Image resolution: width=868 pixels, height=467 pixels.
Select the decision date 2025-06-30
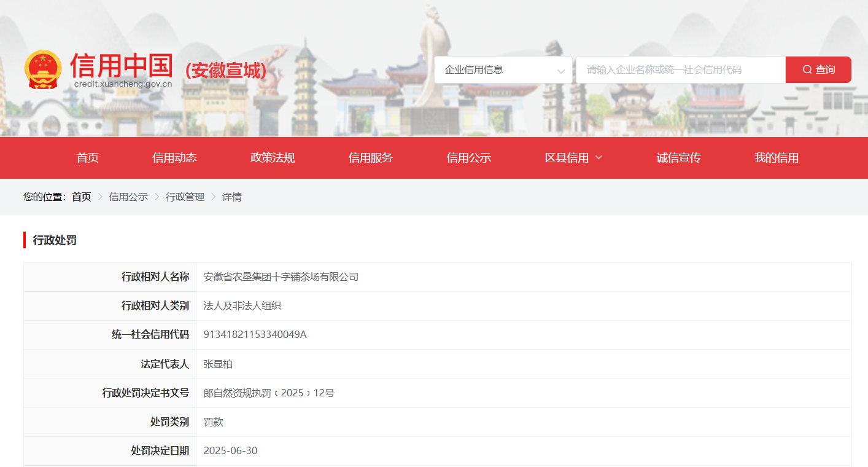click(230, 451)
